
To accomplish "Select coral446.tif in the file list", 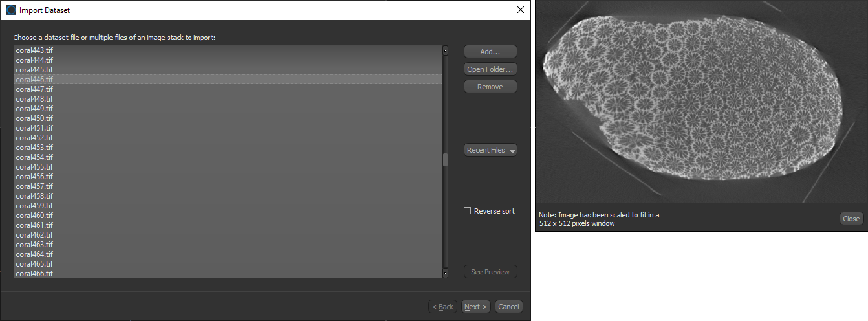I will pyautogui.click(x=34, y=80).
